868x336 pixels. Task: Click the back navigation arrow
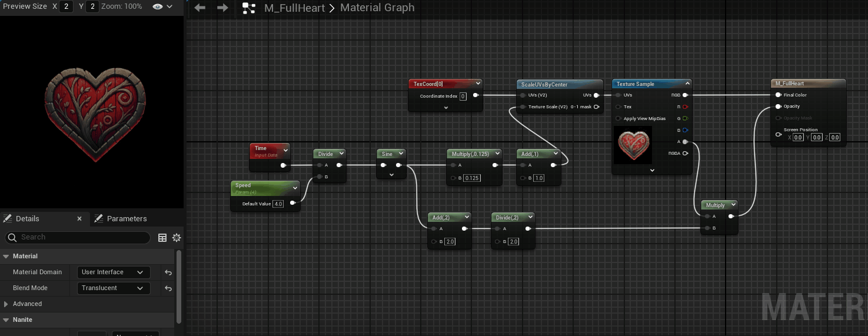(x=200, y=8)
